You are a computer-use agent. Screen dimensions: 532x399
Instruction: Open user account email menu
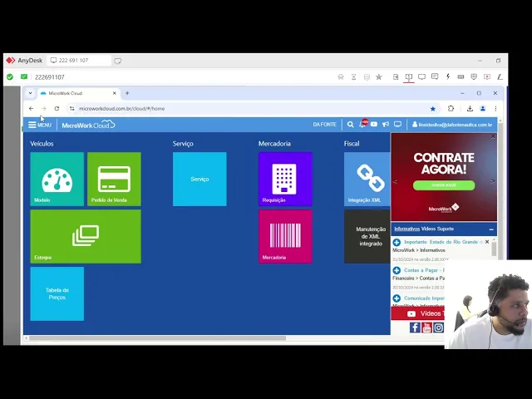pos(452,125)
